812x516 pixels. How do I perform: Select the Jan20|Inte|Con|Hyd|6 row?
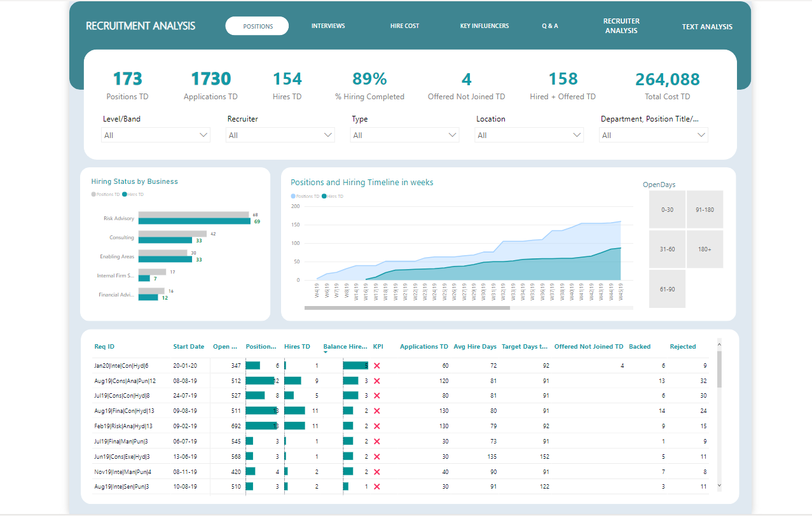coord(401,366)
